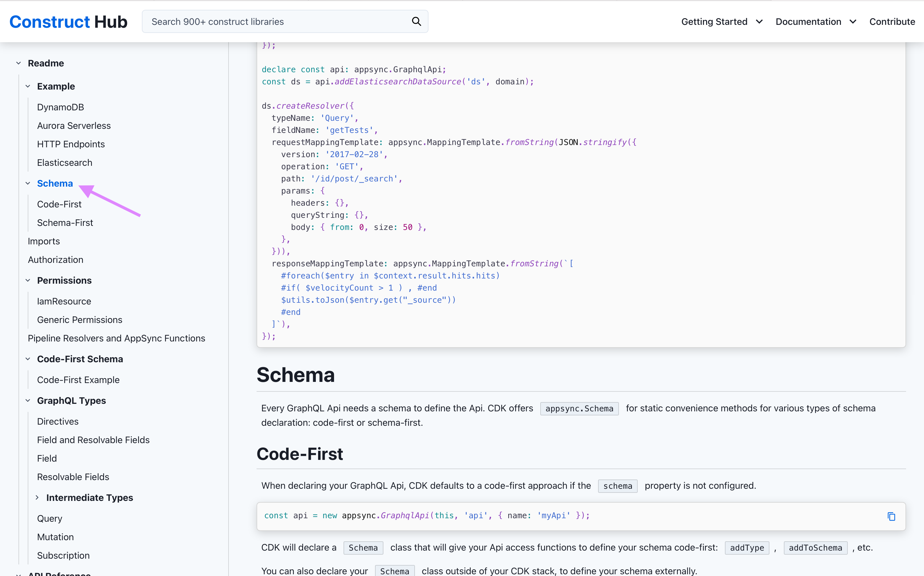
Task: Open the Mutation sidebar entry
Action: [x=55, y=536]
